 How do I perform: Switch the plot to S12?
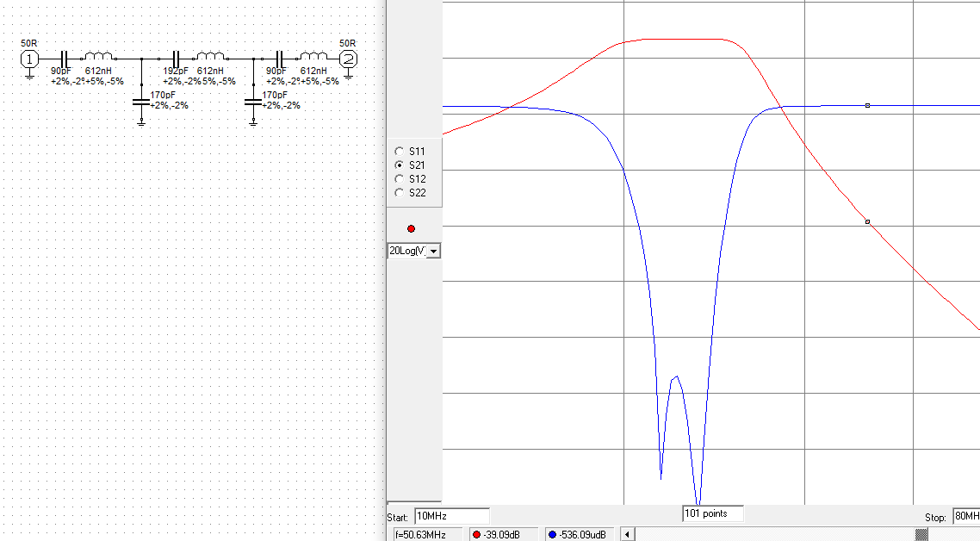click(x=399, y=178)
